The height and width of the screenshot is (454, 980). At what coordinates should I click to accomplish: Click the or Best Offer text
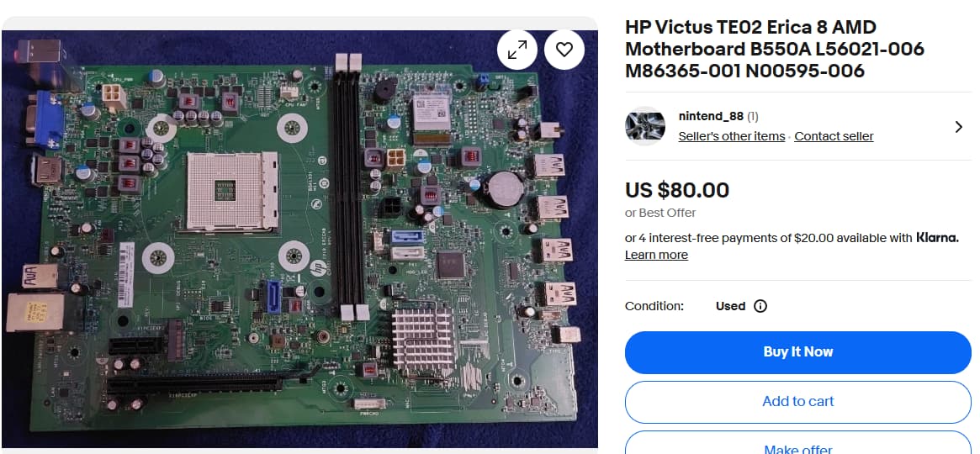[660, 213]
